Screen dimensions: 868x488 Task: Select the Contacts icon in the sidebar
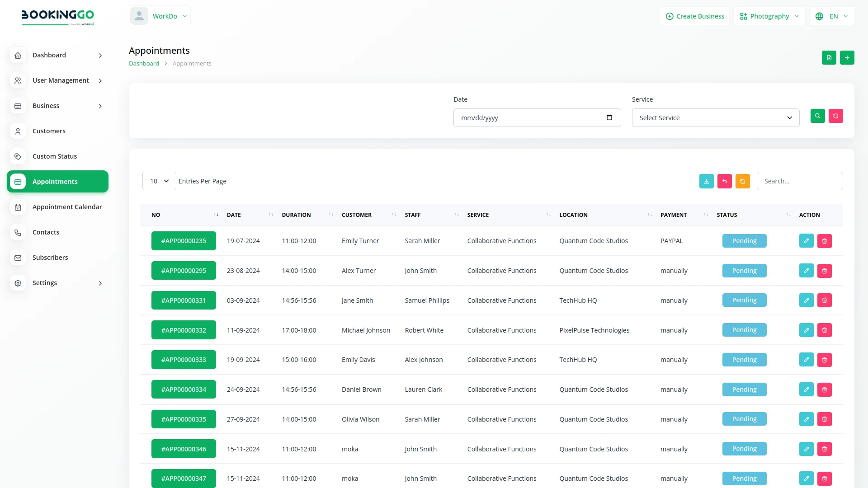(x=18, y=232)
